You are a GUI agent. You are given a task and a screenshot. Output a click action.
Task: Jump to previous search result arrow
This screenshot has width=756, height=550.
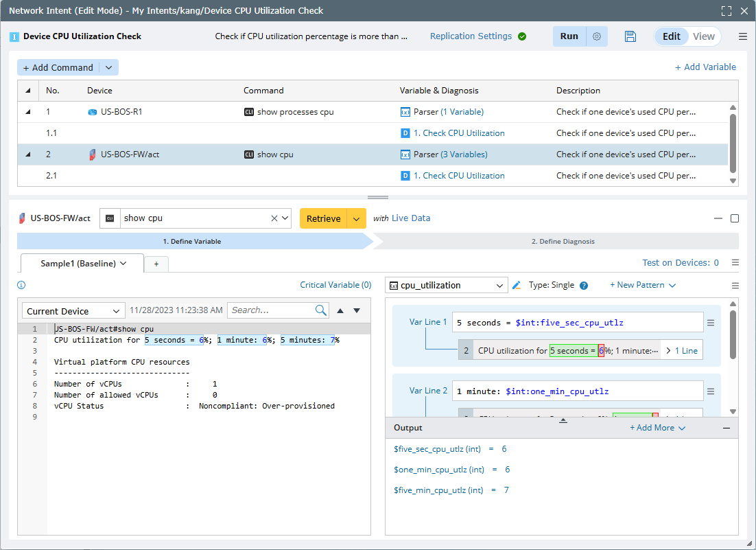click(x=340, y=310)
